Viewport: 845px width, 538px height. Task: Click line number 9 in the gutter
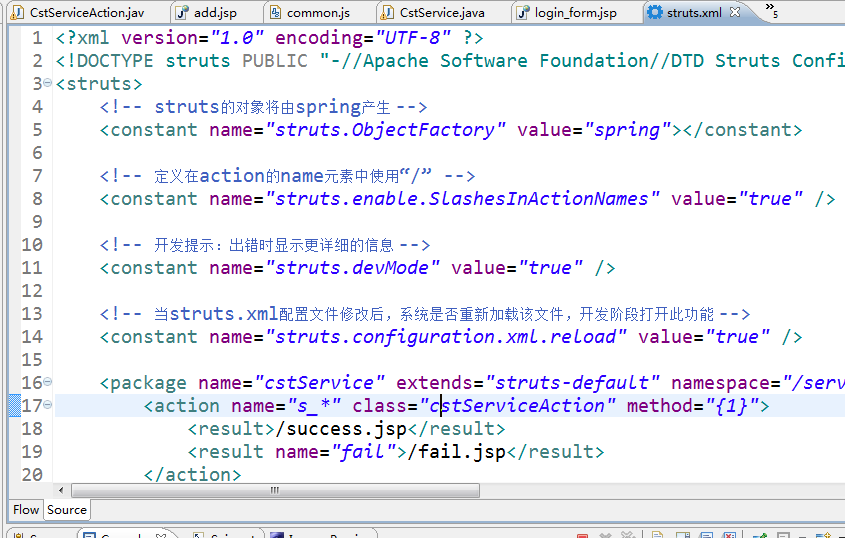click(x=37, y=222)
